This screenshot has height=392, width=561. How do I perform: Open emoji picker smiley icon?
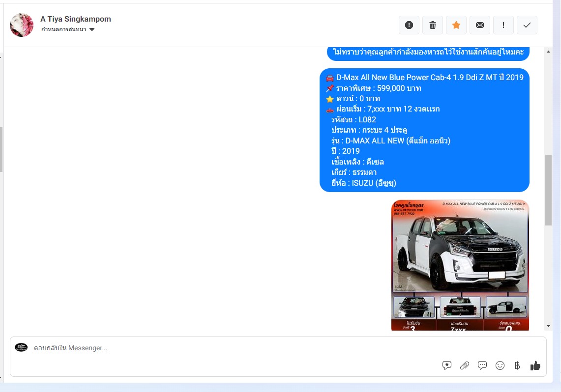(x=500, y=365)
